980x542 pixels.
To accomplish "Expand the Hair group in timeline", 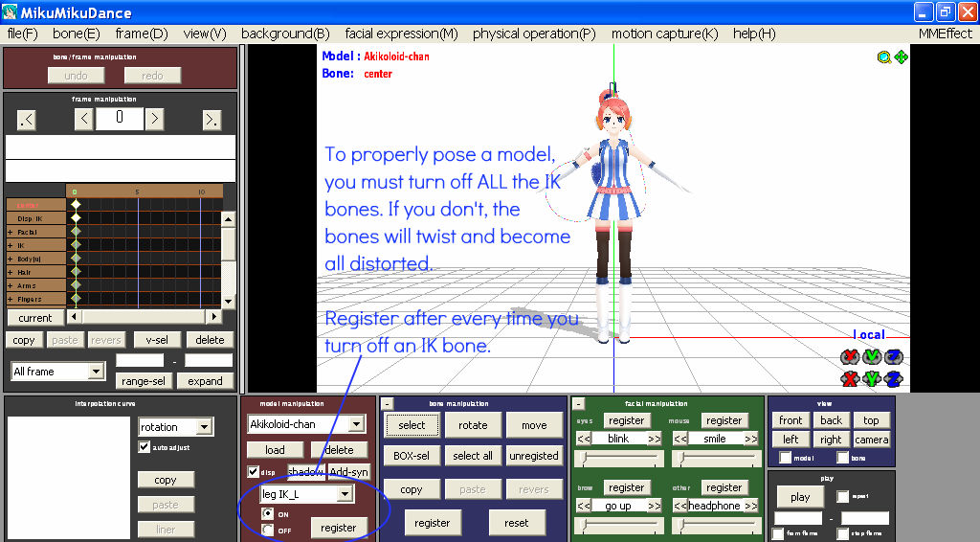I will pos(10,273).
